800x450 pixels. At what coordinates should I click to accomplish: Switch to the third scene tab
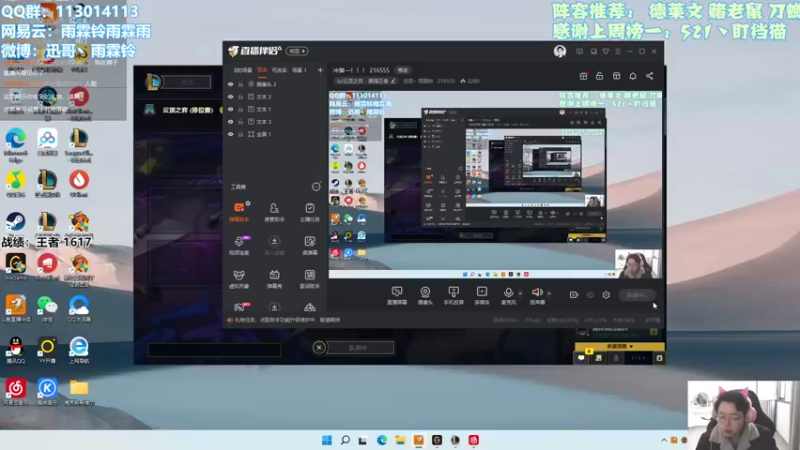(x=279, y=70)
